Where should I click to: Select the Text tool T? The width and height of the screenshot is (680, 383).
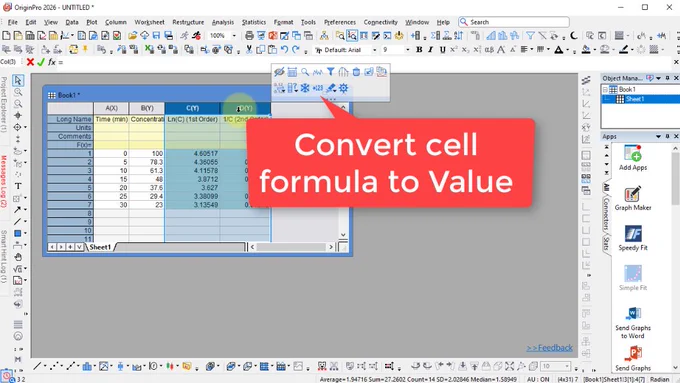pyautogui.click(x=18, y=186)
